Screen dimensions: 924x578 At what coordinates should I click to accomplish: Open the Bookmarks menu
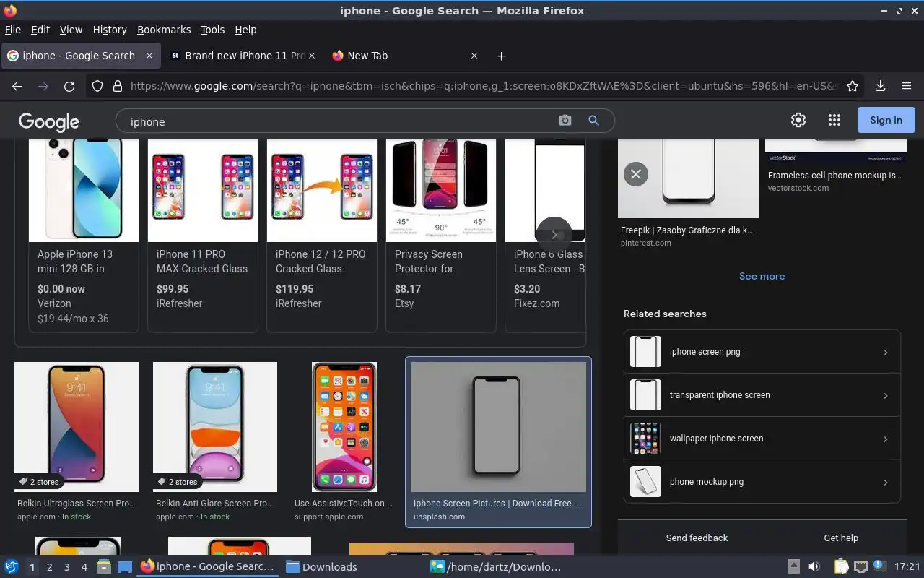click(164, 30)
